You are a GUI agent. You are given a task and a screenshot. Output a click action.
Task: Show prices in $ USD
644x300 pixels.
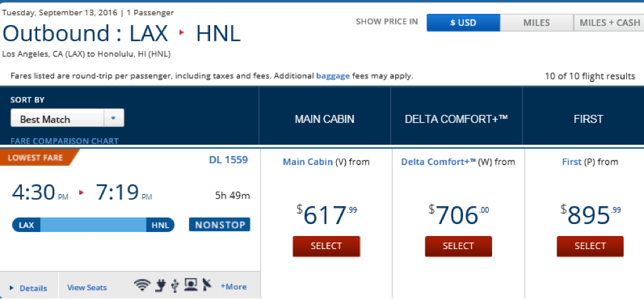click(x=463, y=22)
